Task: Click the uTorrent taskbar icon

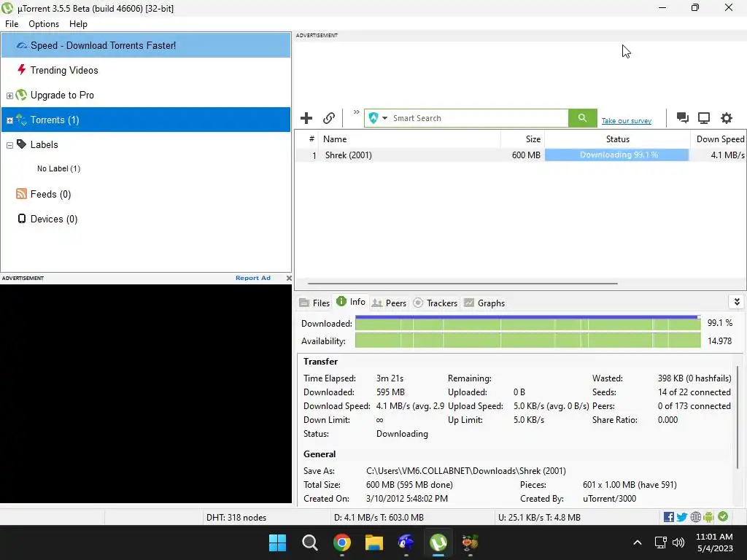Action: tap(438, 542)
